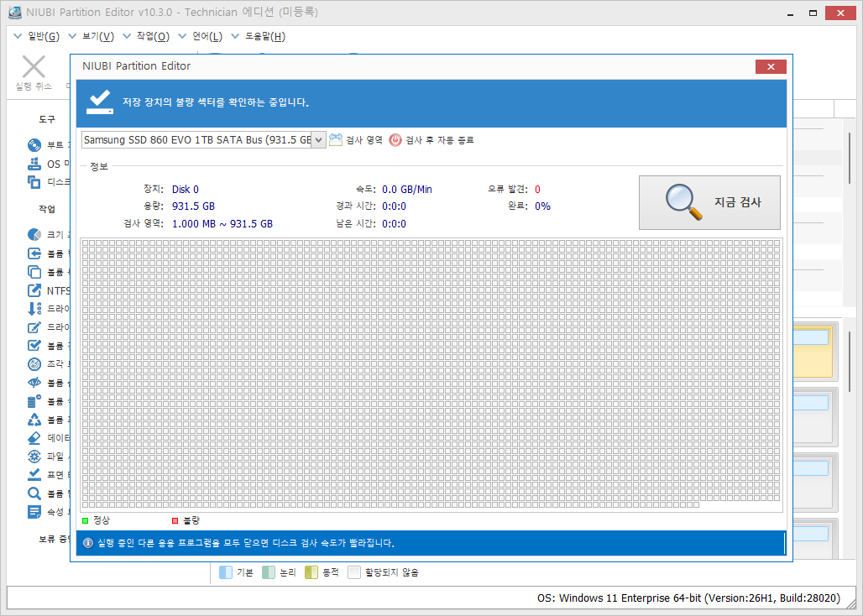
Task: Click the 정보 group label
Action: tap(99, 165)
